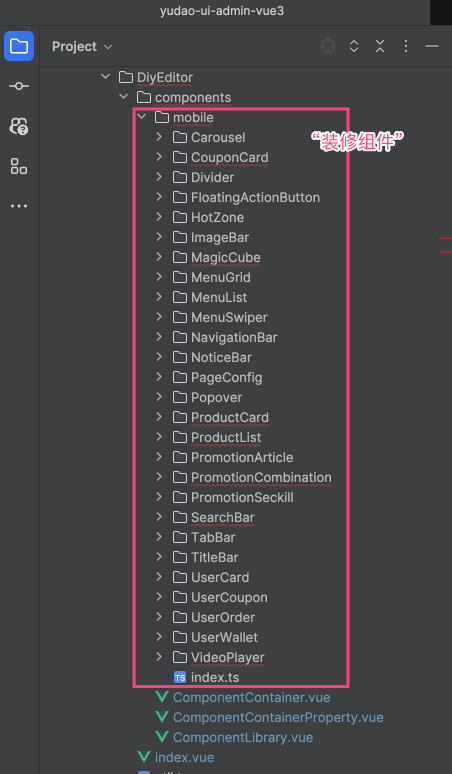The image size is (452, 774).
Task: Click the Select Opened File crosshair icon
Action: [x=328, y=46]
